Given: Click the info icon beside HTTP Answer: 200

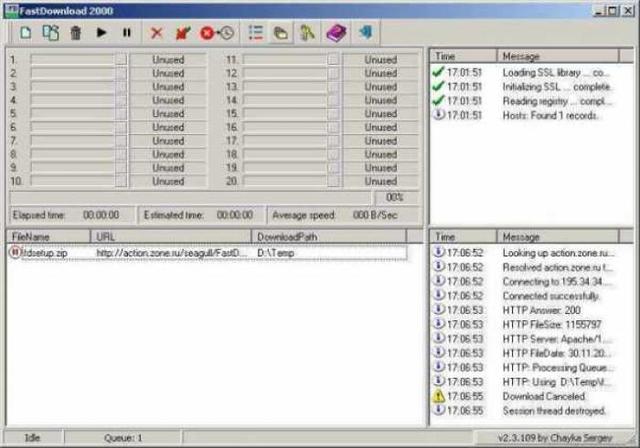Looking at the screenshot, I should (x=438, y=310).
